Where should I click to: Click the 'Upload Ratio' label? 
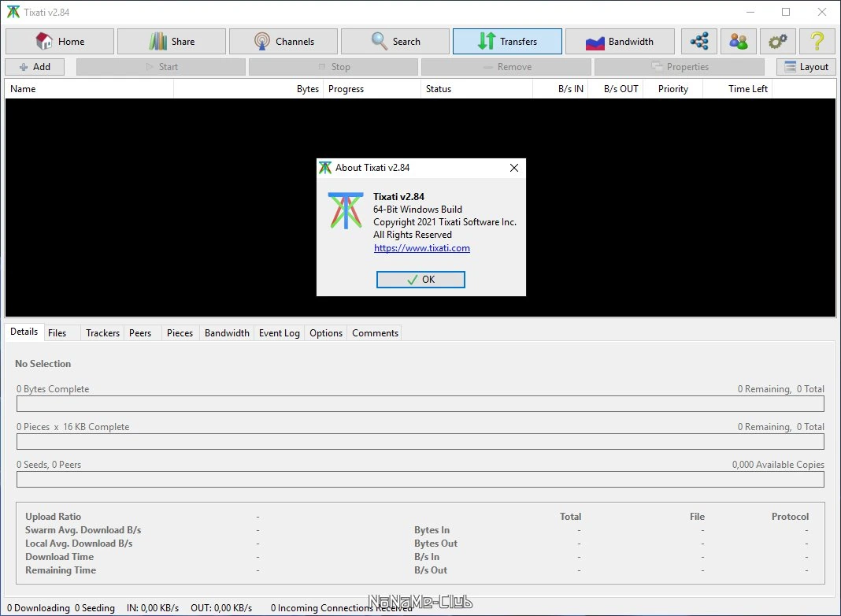53,517
